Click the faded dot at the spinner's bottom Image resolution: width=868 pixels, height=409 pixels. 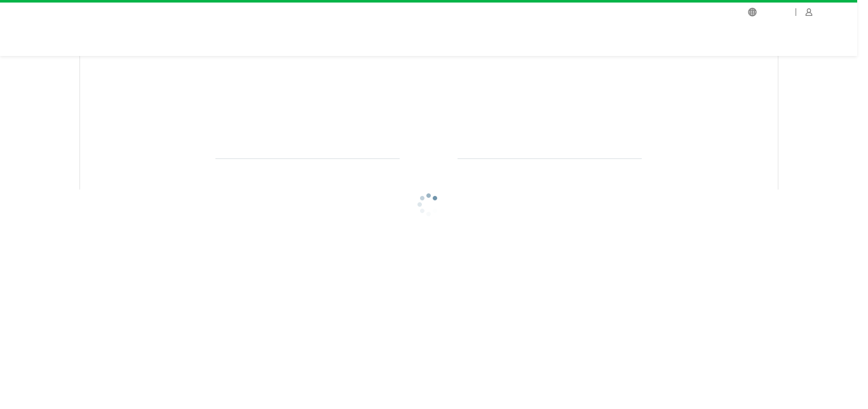tap(428, 214)
